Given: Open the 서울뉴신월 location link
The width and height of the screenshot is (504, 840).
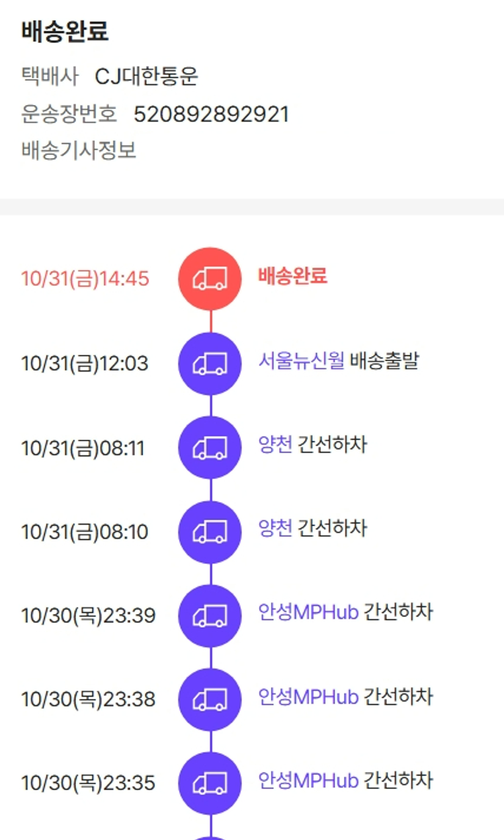Looking at the screenshot, I should tap(301, 361).
